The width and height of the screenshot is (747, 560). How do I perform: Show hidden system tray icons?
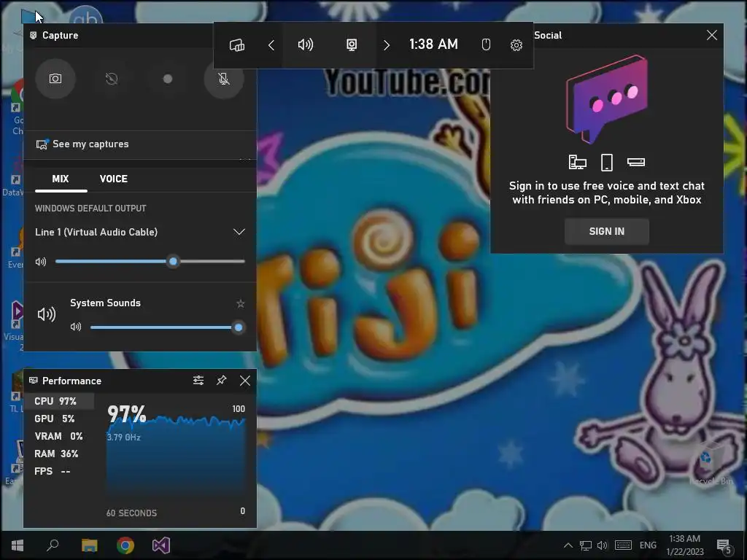(568, 545)
